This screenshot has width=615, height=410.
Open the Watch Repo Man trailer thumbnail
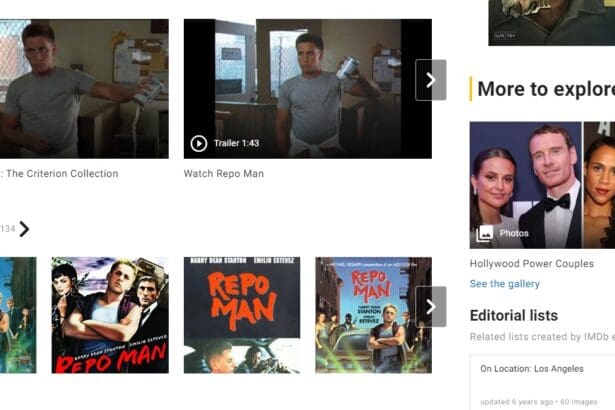[x=308, y=89]
